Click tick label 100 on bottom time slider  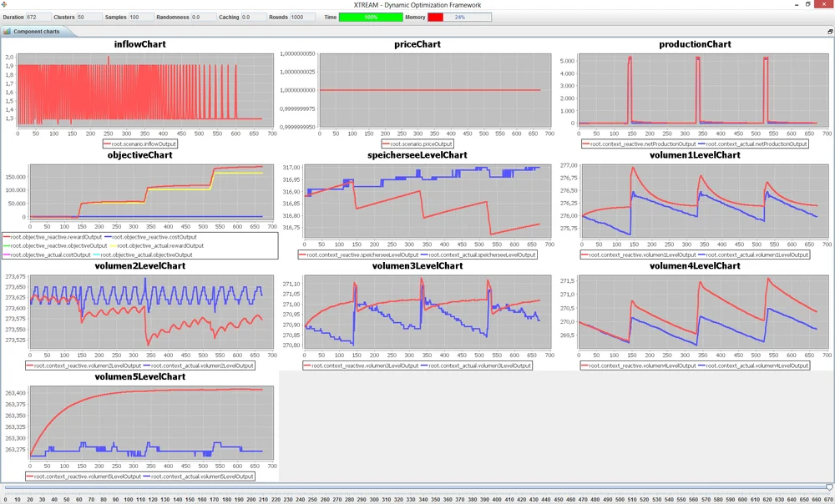[128, 500]
